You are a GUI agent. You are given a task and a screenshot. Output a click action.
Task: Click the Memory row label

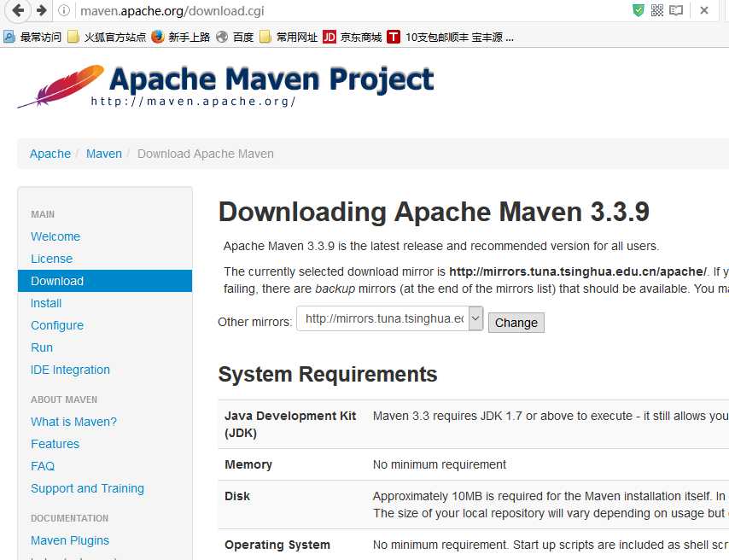click(248, 464)
